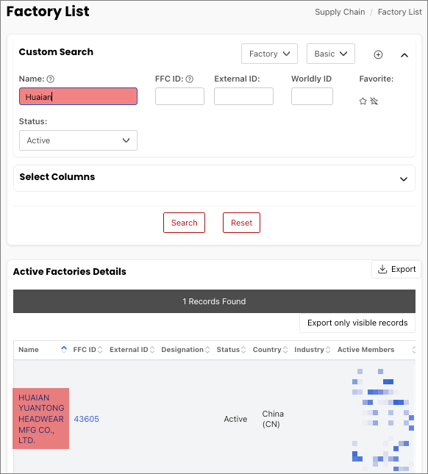The width and height of the screenshot is (428, 474).
Task: Collapse the Custom Search panel chevron
Action: 404,55
